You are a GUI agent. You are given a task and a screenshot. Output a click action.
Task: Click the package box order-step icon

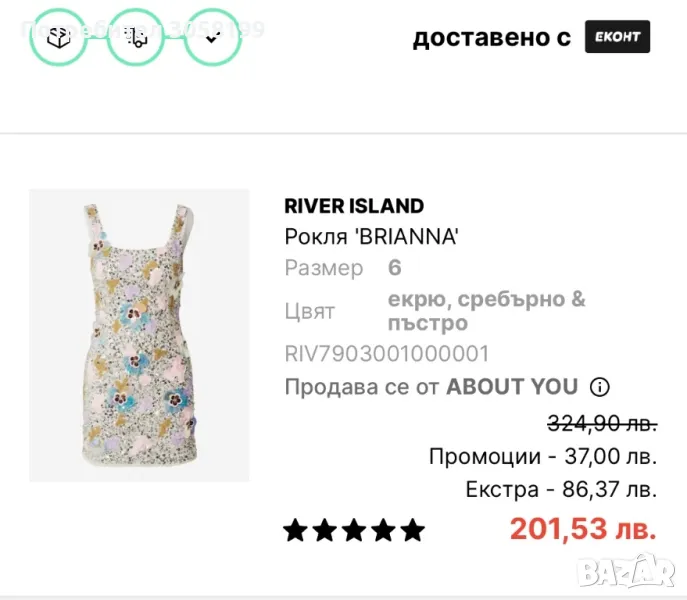click(59, 37)
